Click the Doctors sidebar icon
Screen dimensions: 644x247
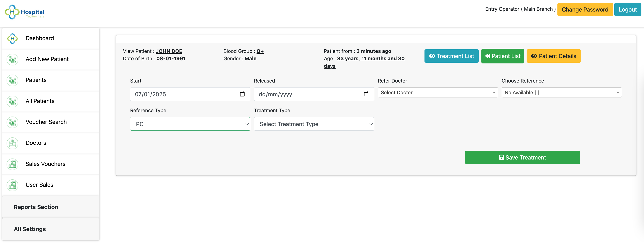point(13,143)
